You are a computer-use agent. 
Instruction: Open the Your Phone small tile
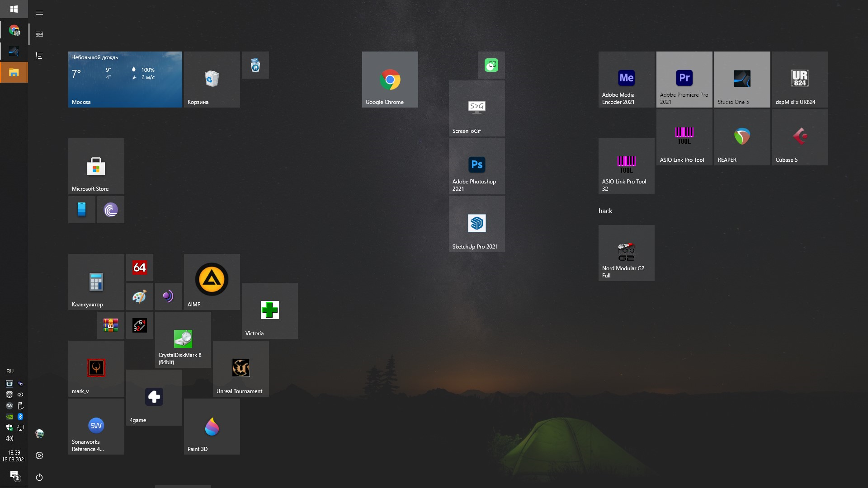pos(81,210)
